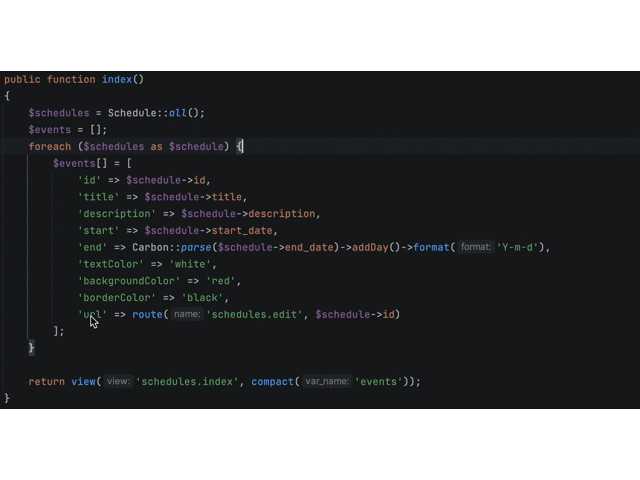
Task: Click the 'public' keyword
Action: click(22, 79)
